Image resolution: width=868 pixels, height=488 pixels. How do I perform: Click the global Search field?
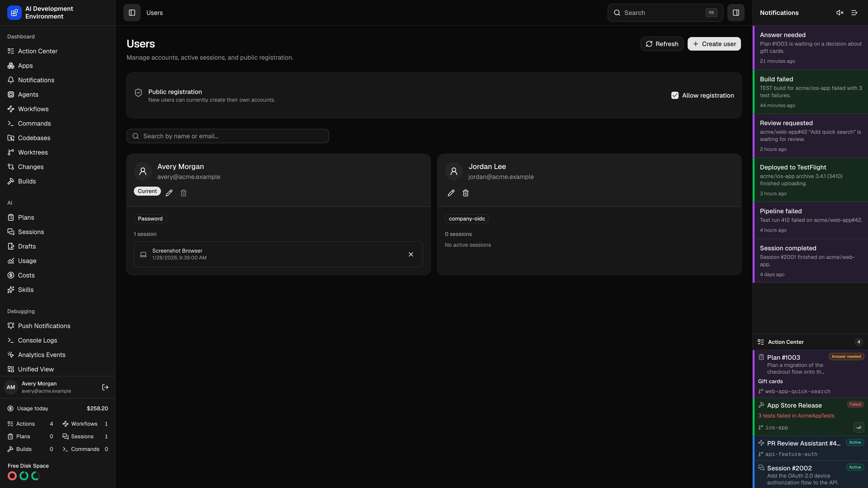pyautogui.click(x=665, y=13)
